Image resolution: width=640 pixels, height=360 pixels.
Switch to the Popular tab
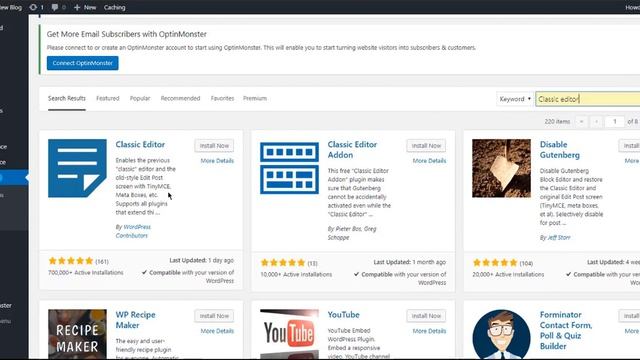[140, 98]
